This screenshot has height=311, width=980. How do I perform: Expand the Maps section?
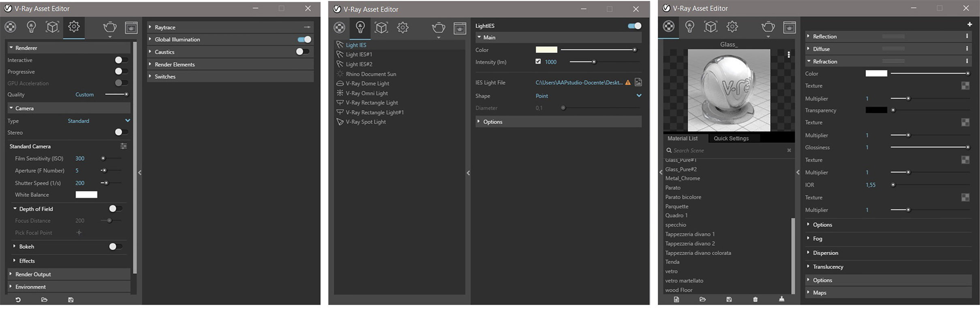(888, 292)
